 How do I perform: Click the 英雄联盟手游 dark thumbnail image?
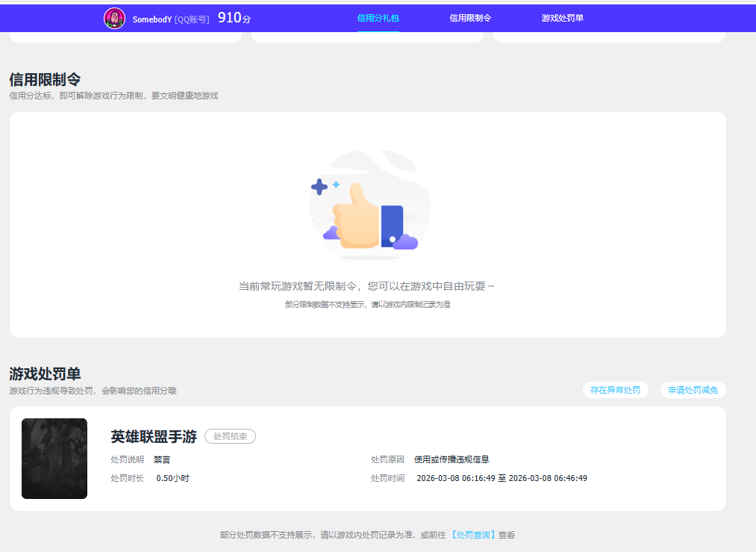[54, 459]
